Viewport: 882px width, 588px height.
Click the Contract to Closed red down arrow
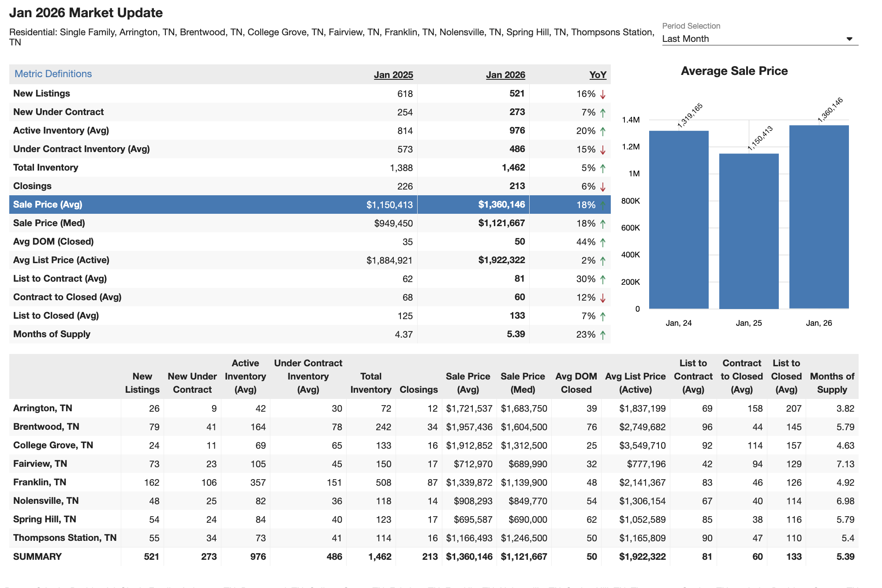pos(602,298)
